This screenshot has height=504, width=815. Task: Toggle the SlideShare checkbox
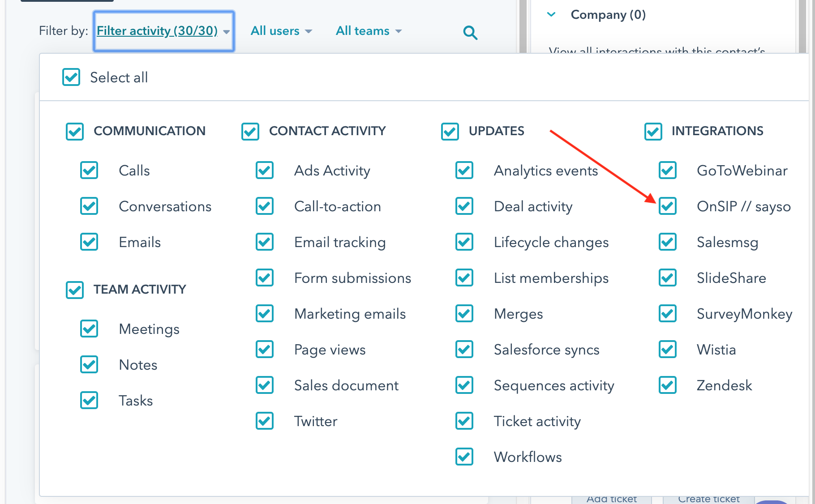pyautogui.click(x=668, y=278)
